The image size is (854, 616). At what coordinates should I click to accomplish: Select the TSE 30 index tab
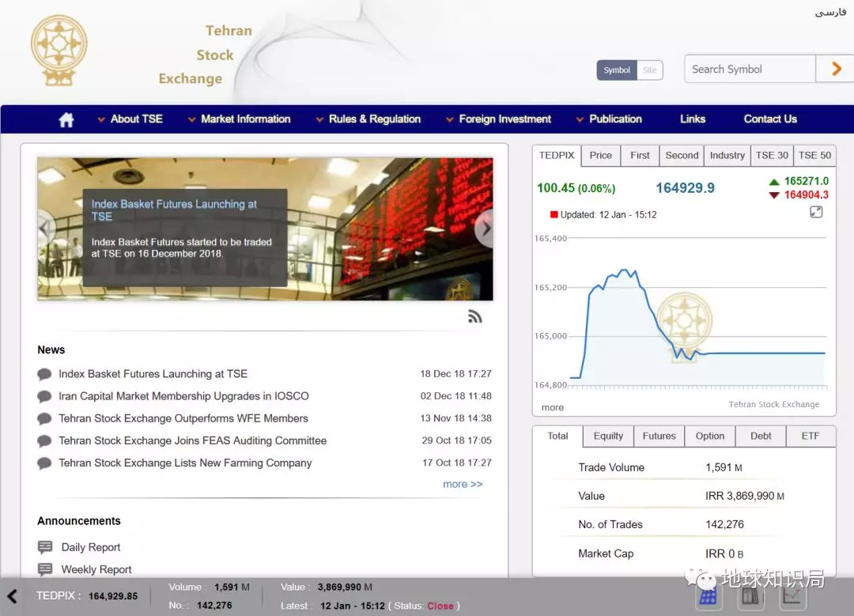[772, 156]
